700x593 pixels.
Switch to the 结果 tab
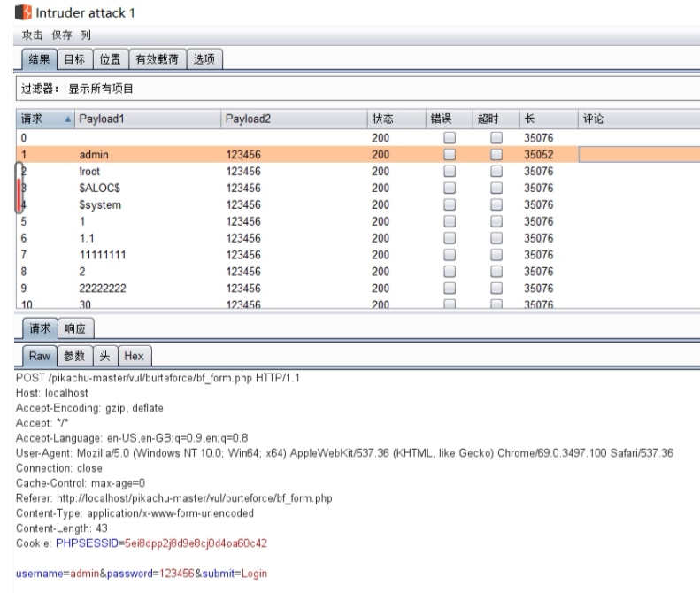point(39,59)
